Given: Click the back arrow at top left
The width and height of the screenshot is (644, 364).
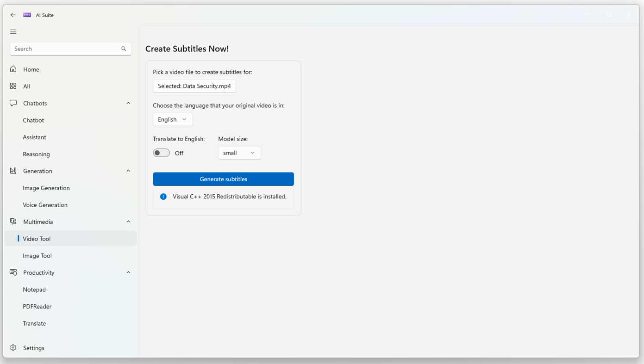Looking at the screenshot, I should (x=13, y=14).
